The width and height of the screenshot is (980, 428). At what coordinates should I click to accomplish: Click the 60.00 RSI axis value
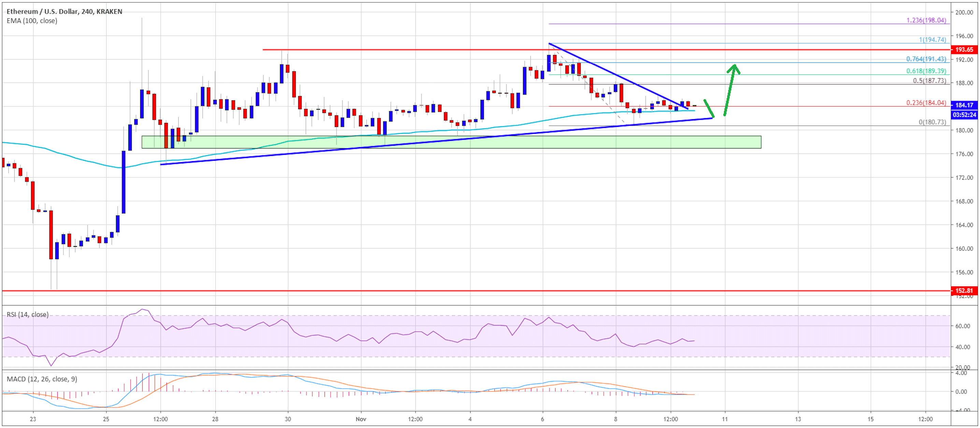tap(963, 326)
